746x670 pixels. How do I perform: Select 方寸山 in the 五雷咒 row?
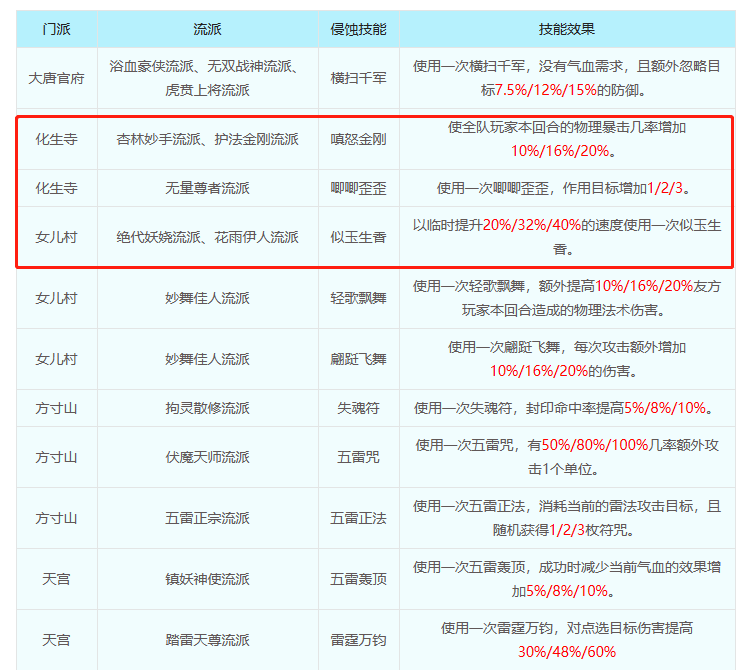pyautogui.click(x=57, y=457)
